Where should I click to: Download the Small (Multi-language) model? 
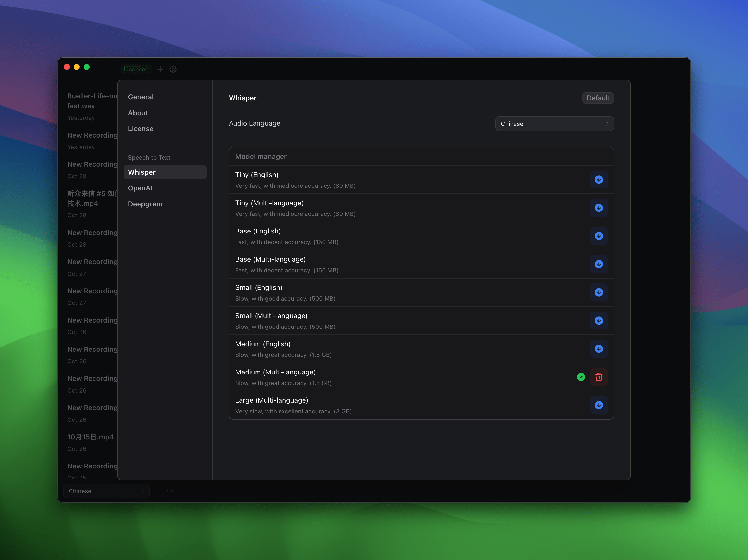599,321
